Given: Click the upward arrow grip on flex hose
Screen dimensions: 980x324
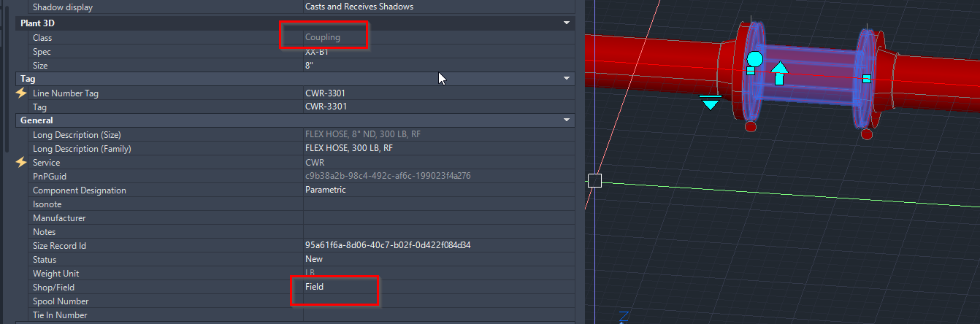Looking at the screenshot, I should (780, 73).
